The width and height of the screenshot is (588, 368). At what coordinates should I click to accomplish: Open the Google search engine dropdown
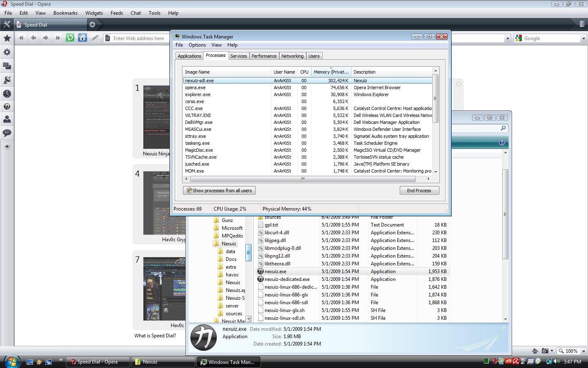pos(583,38)
